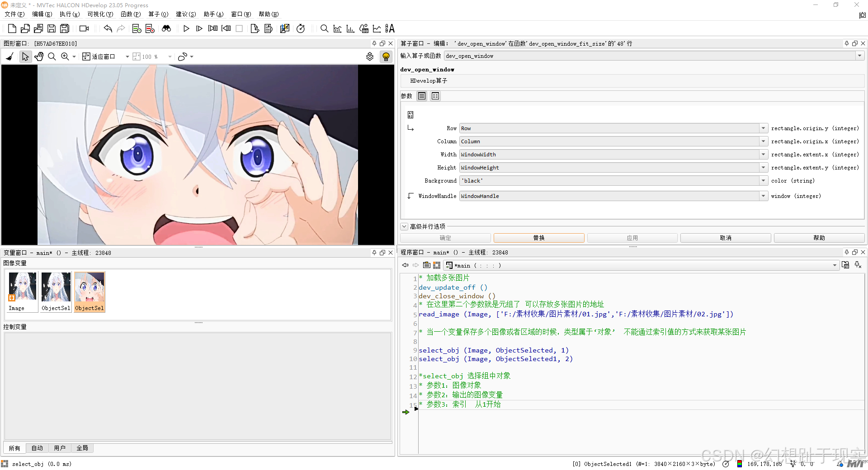Open the 执行 (Execute) menu

(x=70, y=14)
